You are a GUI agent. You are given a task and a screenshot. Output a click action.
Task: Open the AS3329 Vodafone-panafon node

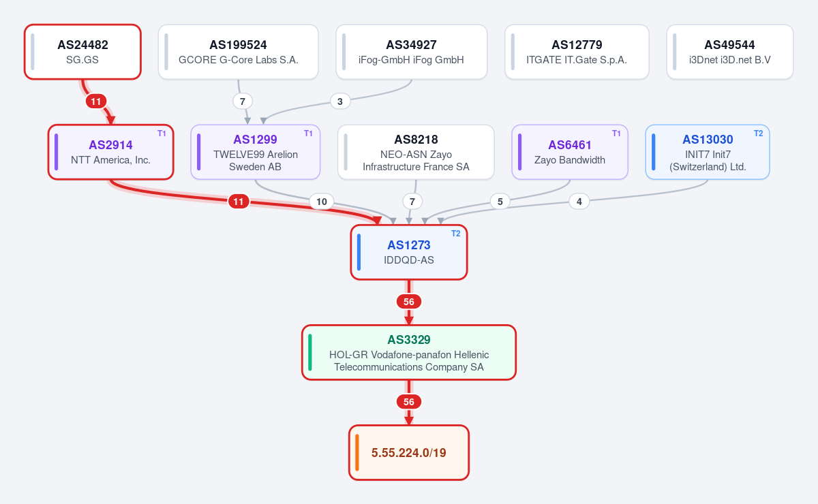point(409,352)
